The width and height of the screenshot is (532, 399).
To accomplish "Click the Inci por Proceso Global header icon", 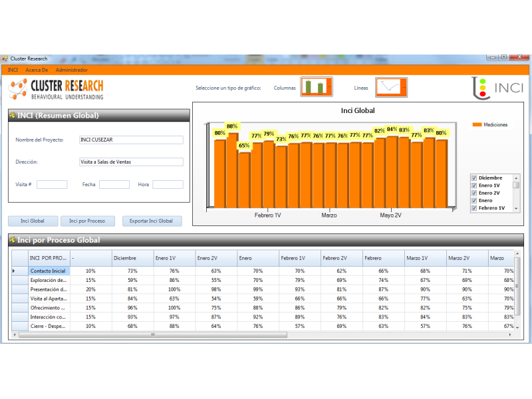I will [x=13, y=240].
